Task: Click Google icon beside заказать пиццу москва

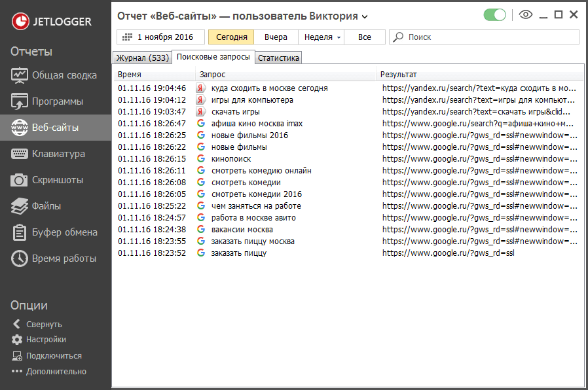Action: tap(201, 241)
